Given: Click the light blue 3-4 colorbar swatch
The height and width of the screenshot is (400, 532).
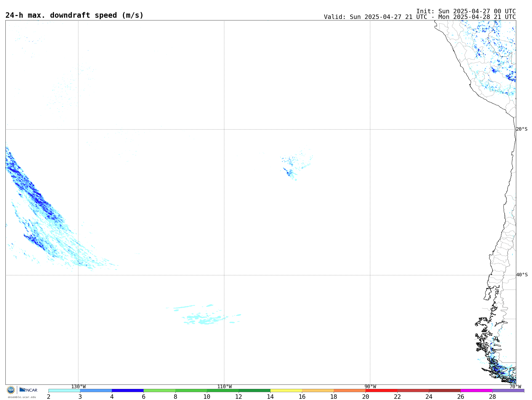Looking at the screenshot, I should point(96,391).
